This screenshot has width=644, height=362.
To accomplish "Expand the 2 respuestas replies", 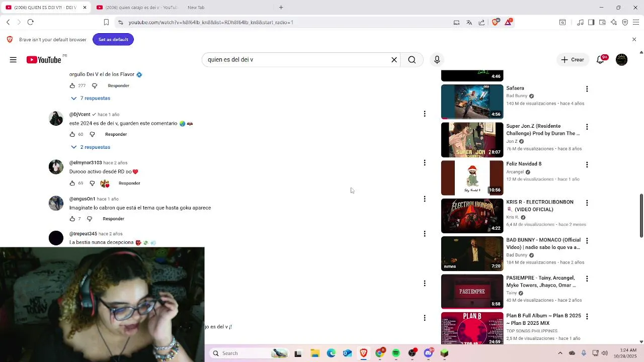I will [91, 147].
